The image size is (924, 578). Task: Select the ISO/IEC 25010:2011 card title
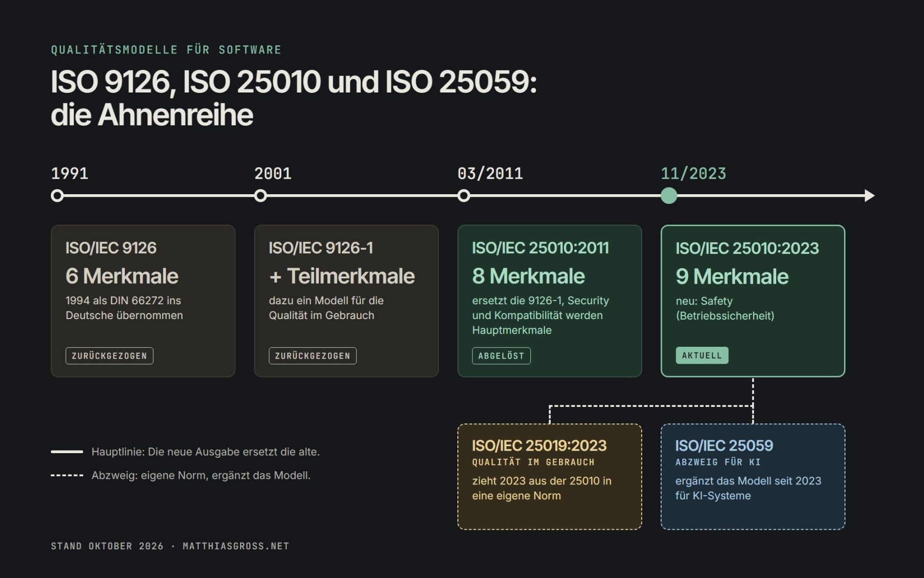click(541, 248)
